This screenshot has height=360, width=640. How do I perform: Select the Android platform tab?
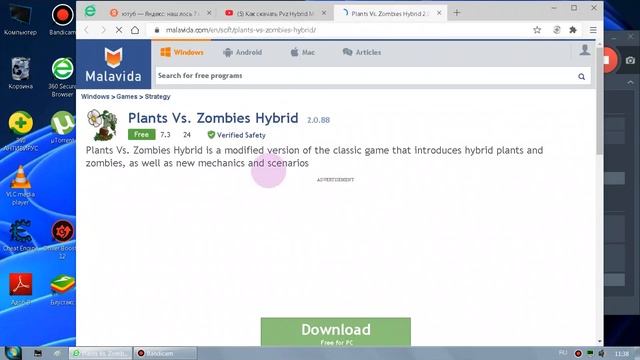242,52
